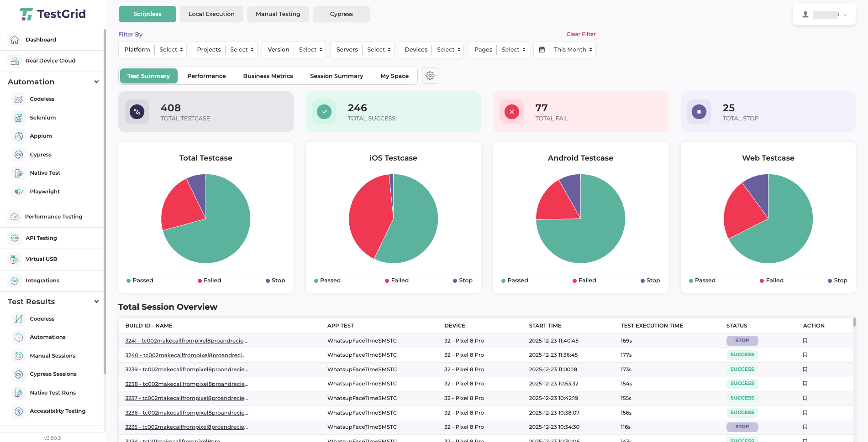Toggle Passed legend in Total Testcase chart

pos(140,281)
